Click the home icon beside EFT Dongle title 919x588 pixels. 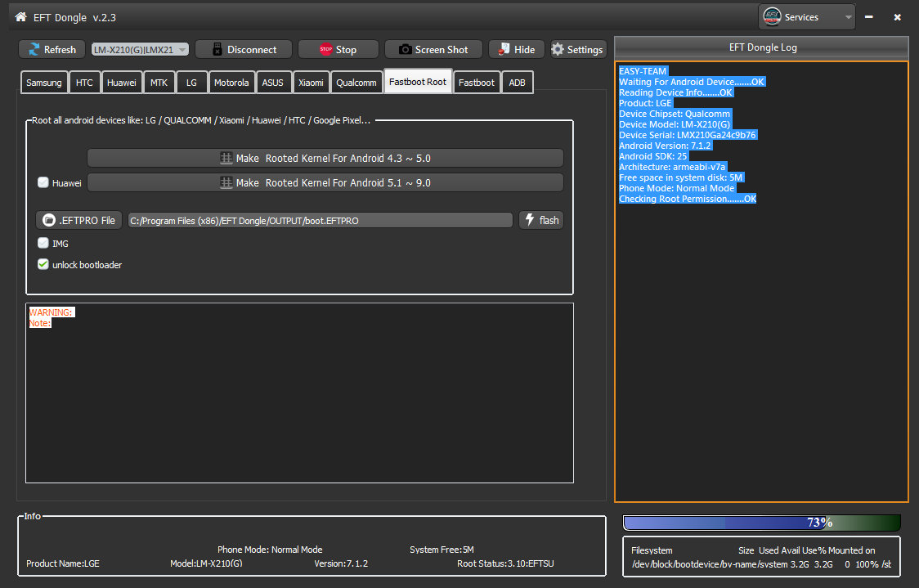(x=20, y=17)
